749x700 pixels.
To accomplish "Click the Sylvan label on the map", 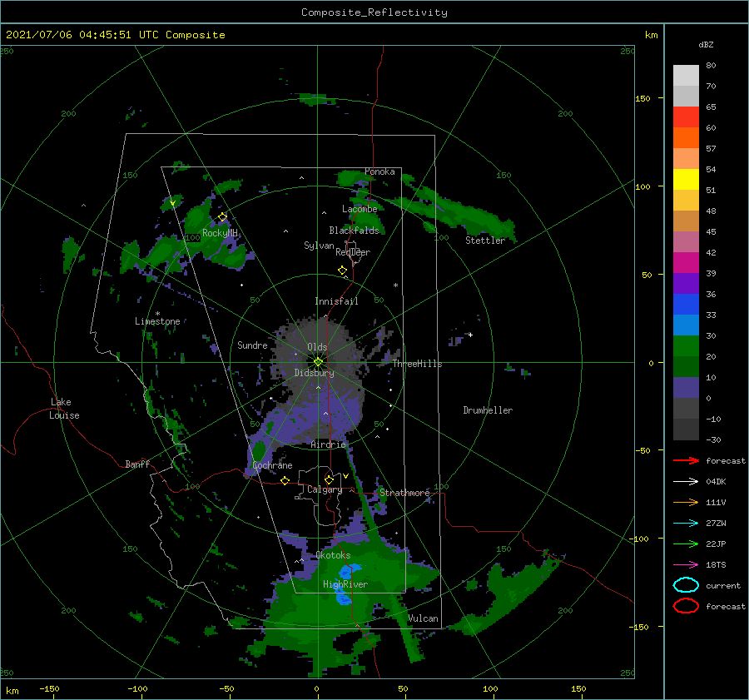I will click(319, 246).
